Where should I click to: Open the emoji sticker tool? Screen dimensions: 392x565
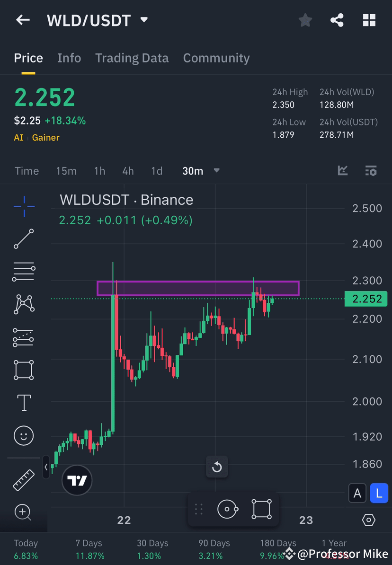coord(24,435)
